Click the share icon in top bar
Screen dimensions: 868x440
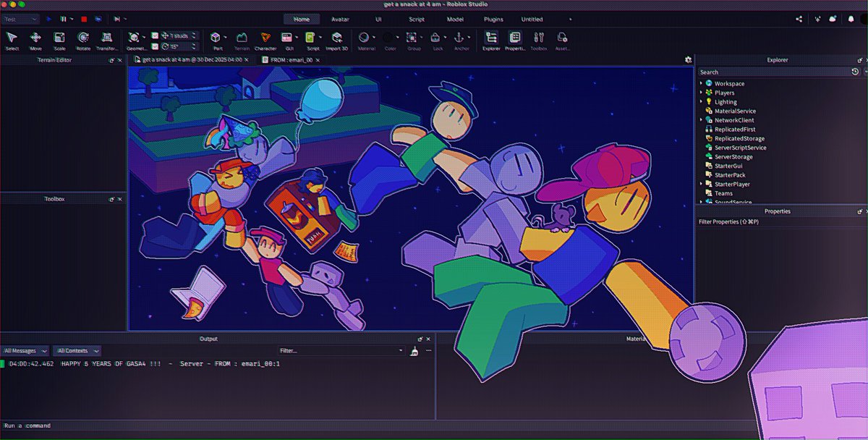click(799, 20)
